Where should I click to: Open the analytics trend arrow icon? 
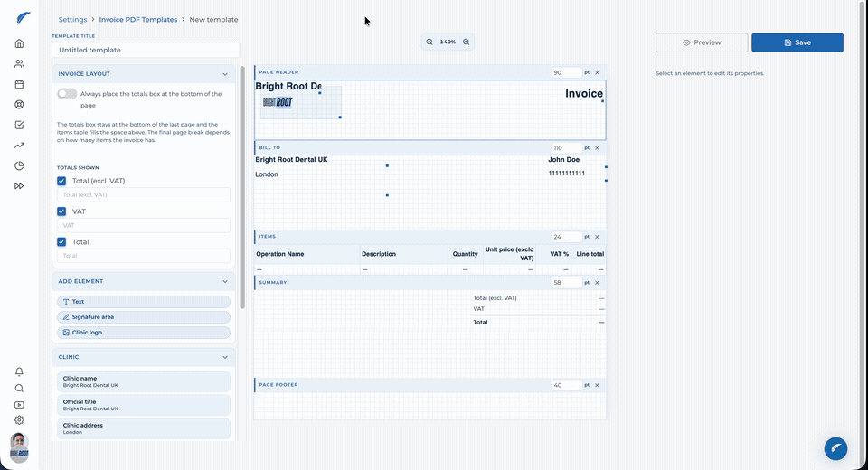[x=19, y=145]
